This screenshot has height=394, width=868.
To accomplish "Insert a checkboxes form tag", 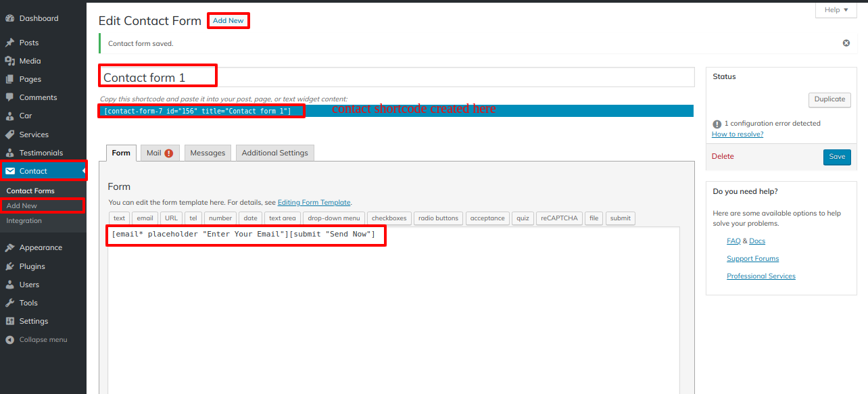I will click(x=389, y=218).
